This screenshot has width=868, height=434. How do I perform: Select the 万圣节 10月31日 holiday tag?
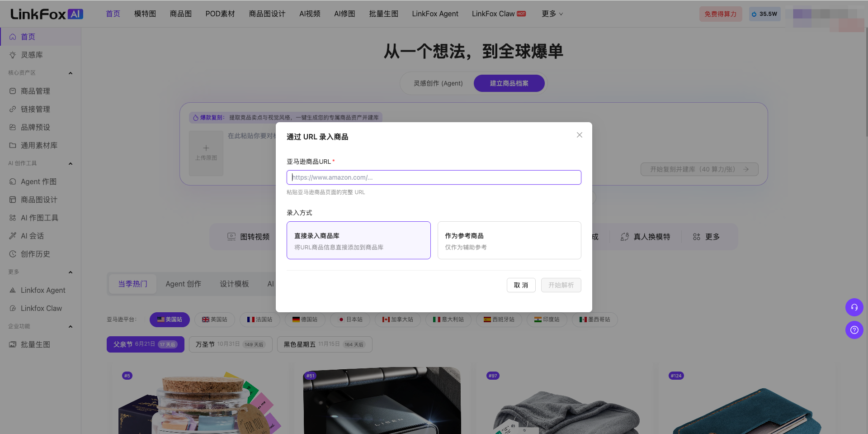231,344
